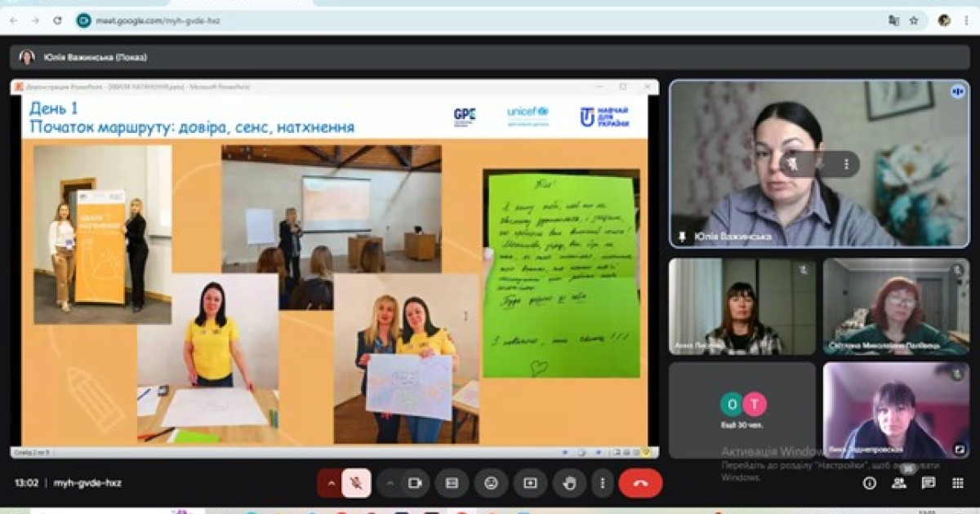
Task: Click the presented slide title 'День 1'
Action: (x=54, y=109)
